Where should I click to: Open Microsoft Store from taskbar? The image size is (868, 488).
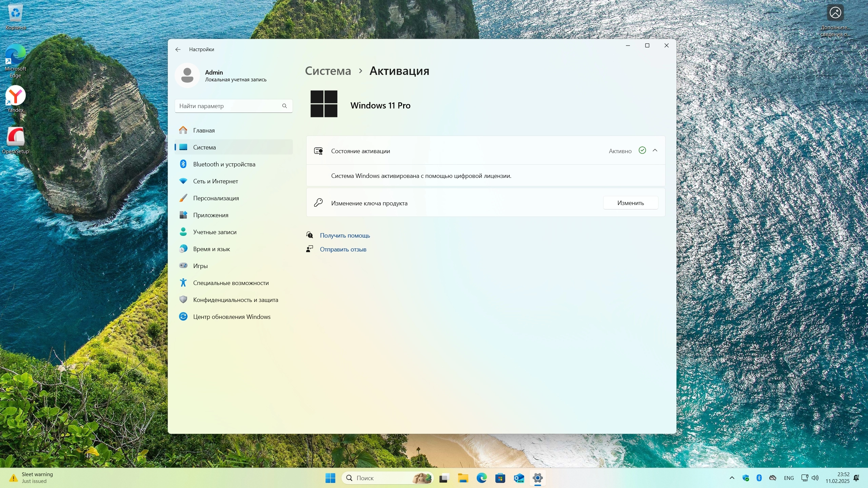tap(500, 478)
